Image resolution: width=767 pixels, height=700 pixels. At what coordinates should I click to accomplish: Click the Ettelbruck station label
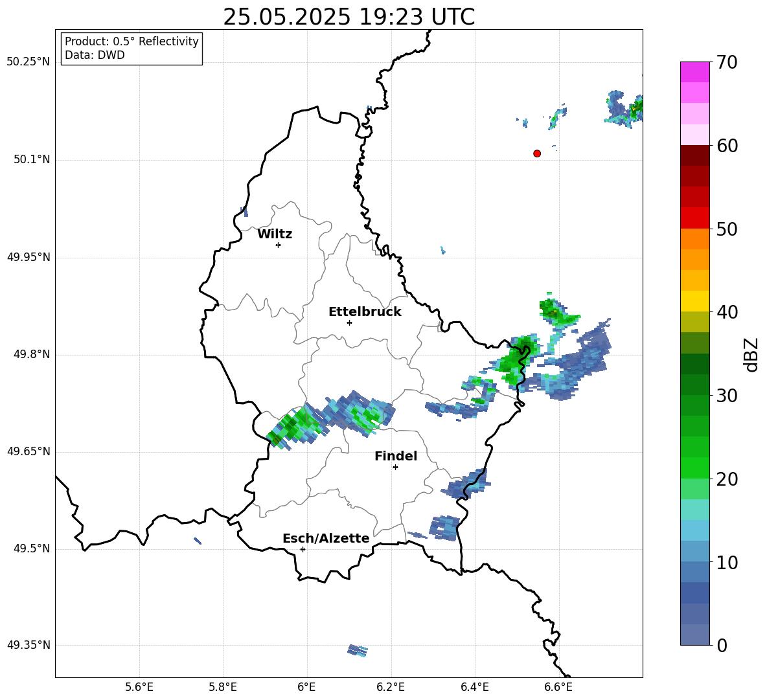pos(365,312)
